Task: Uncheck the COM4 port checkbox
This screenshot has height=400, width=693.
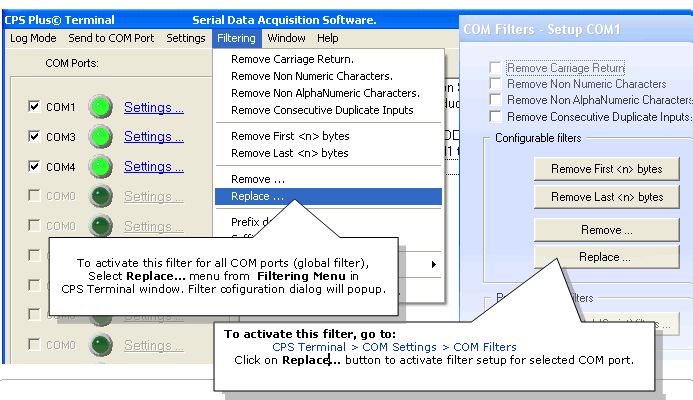Action: tap(34, 166)
